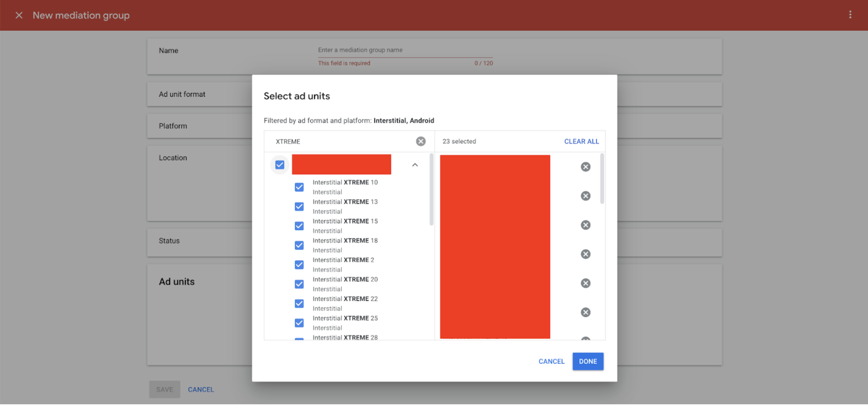Remove the third selected ad unit

coord(586,225)
